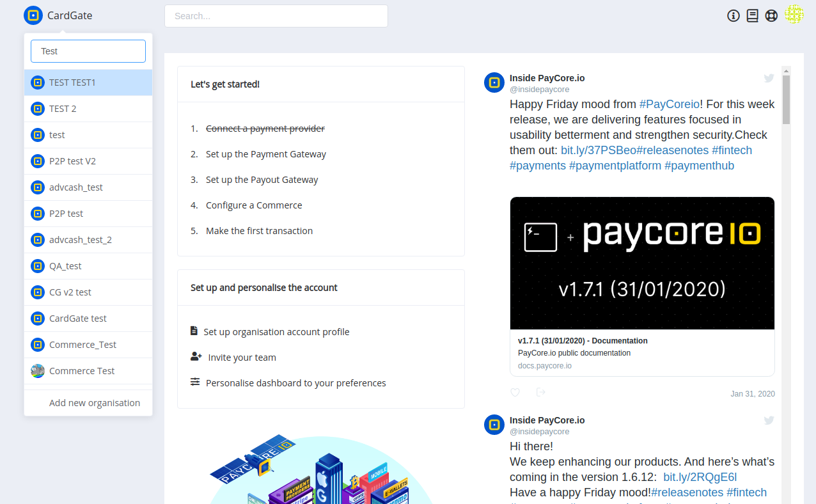This screenshot has height=504, width=816.
Task: Click the document icon beside account profile
Action: pos(194,331)
